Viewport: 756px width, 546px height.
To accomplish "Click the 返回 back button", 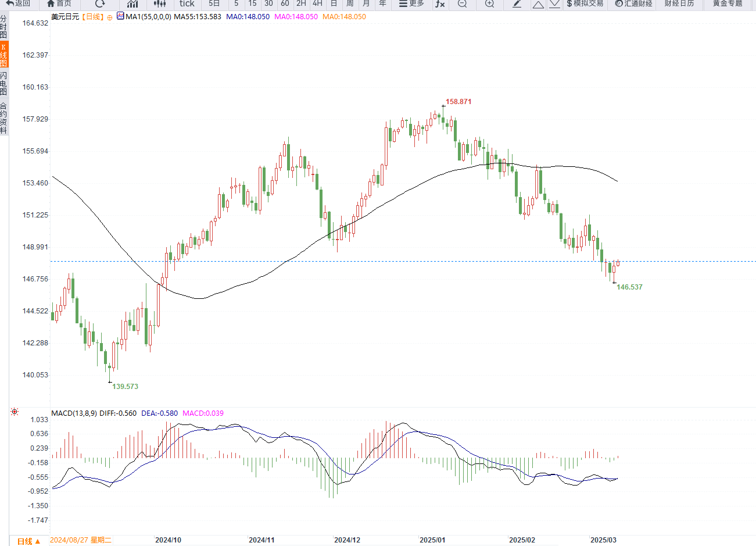I will 19,3.
